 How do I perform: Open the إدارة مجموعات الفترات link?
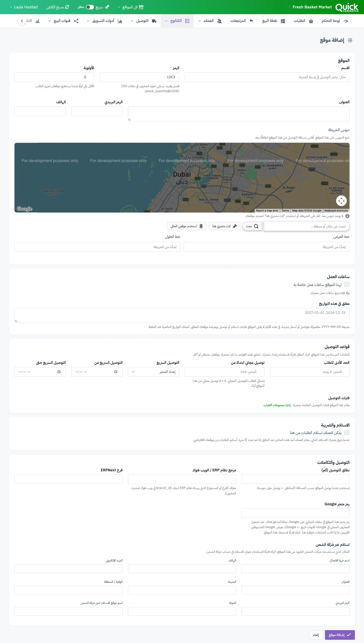coord(277,405)
